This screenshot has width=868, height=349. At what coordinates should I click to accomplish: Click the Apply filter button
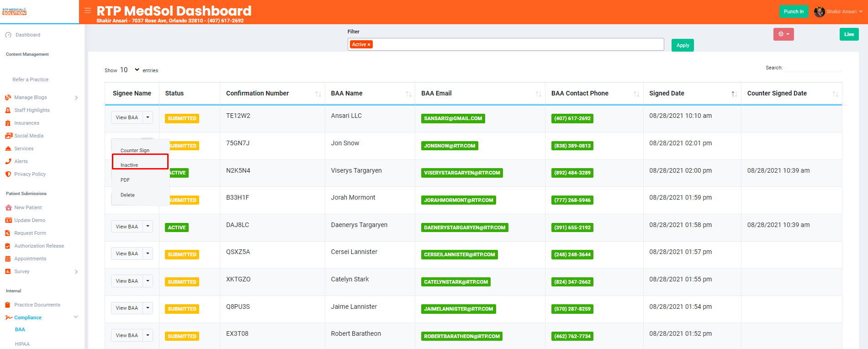tap(683, 45)
